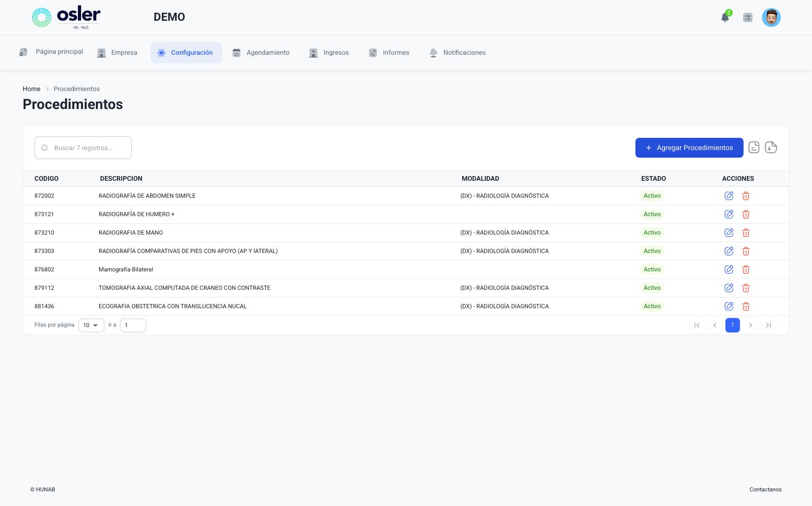Open the notifications bell icon

coord(725,17)
